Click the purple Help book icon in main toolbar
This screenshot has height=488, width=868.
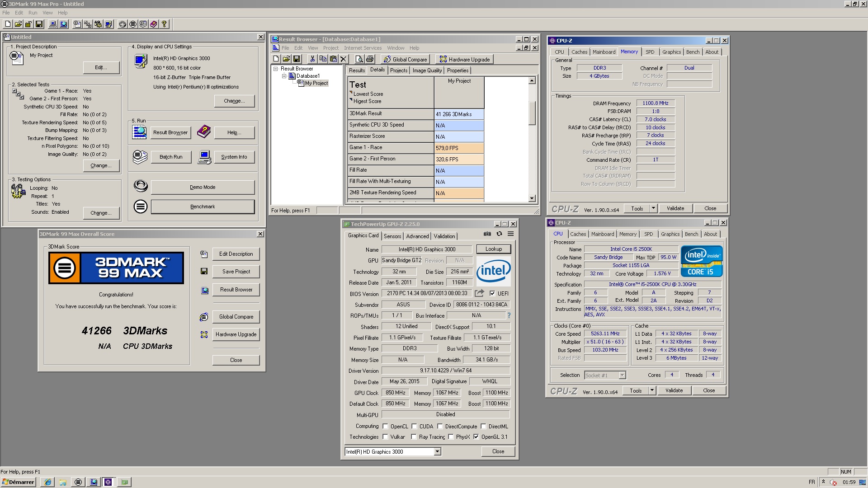(x=154, y=24)
